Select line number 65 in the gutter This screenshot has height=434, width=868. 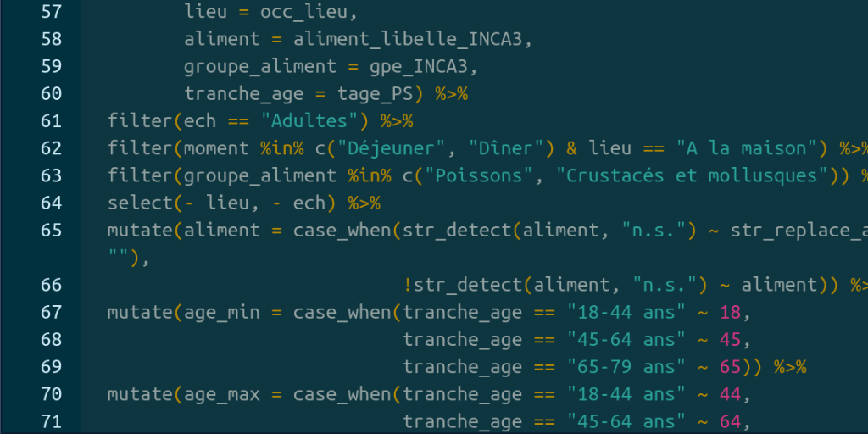52,231
